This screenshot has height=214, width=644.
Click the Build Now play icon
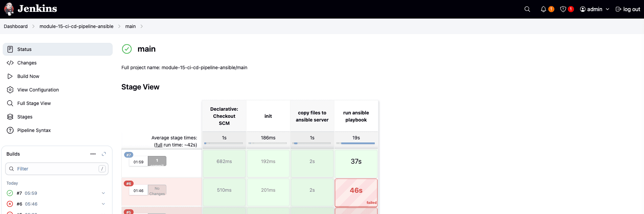pyautogui.click(x=10, y=76)
